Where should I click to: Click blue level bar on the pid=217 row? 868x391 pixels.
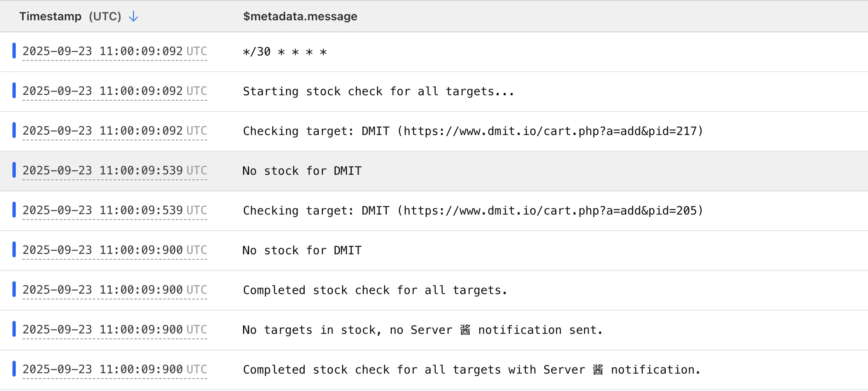14,130
